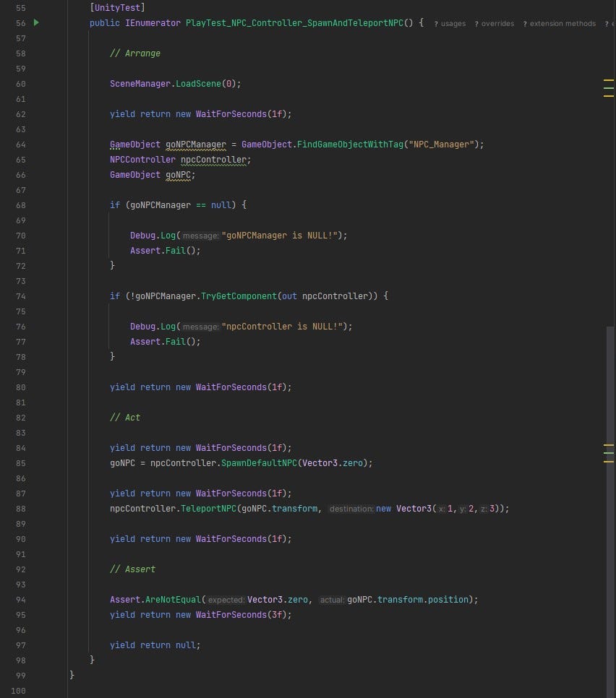
Task: Click the '// Arrange' comment
Action: pos(135,53)
